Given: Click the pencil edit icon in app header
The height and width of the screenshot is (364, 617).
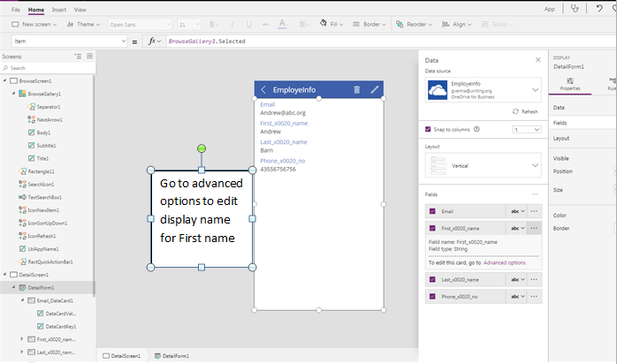Looking at the screenshot, I should [375, 89].
